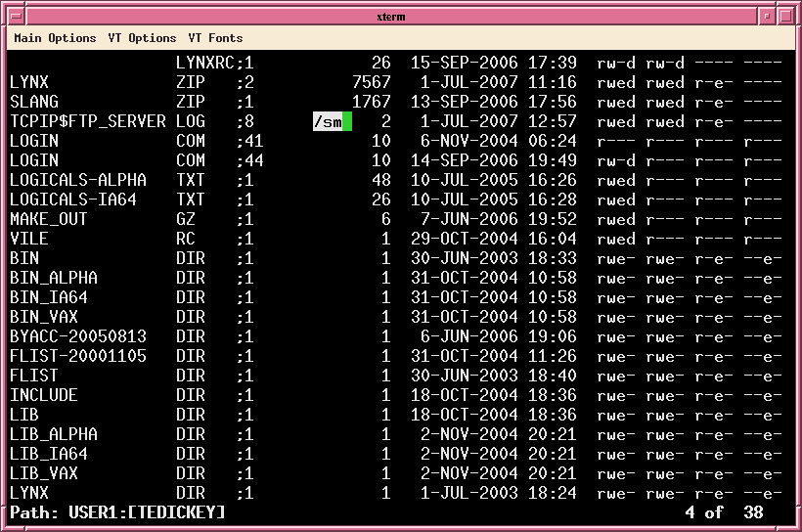Screen dimensions: 802x532
Task: Select the LYNX ZIP file row
Action: point(29,82)
